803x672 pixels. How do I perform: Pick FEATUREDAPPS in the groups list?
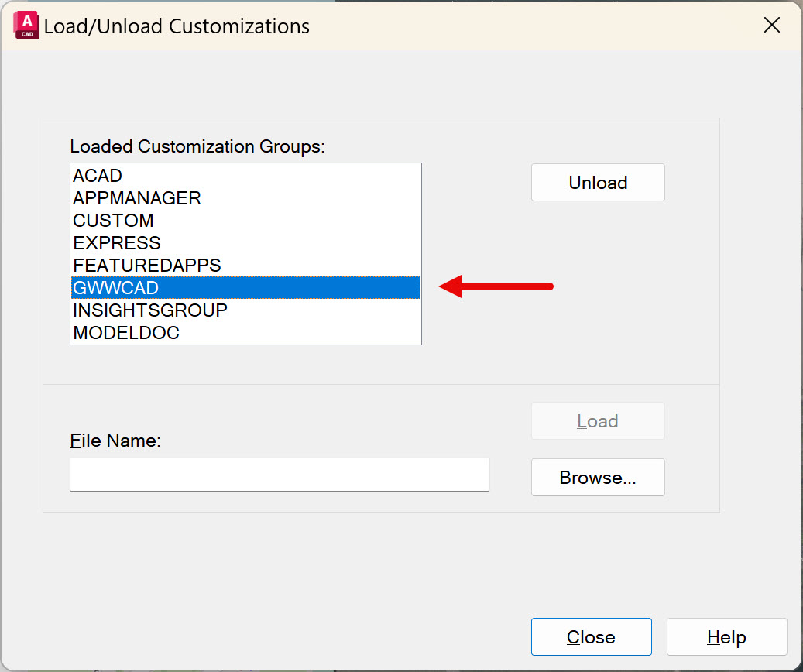[147, 266]
